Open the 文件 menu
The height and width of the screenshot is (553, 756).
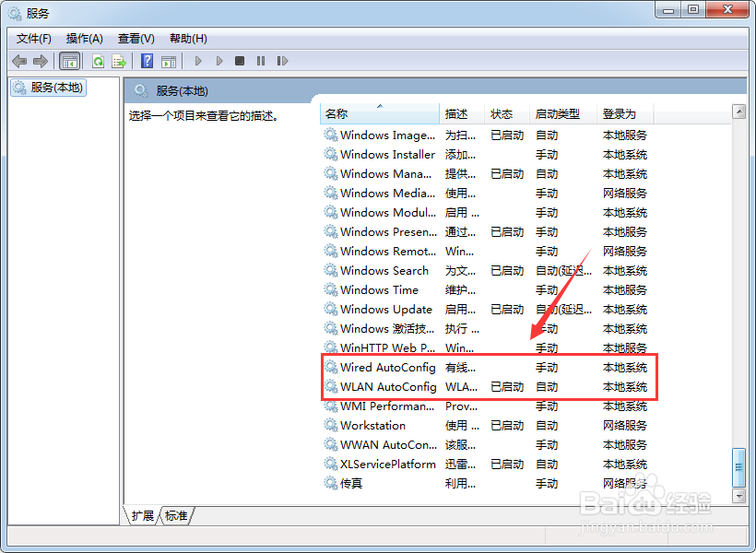click(33, 38)
